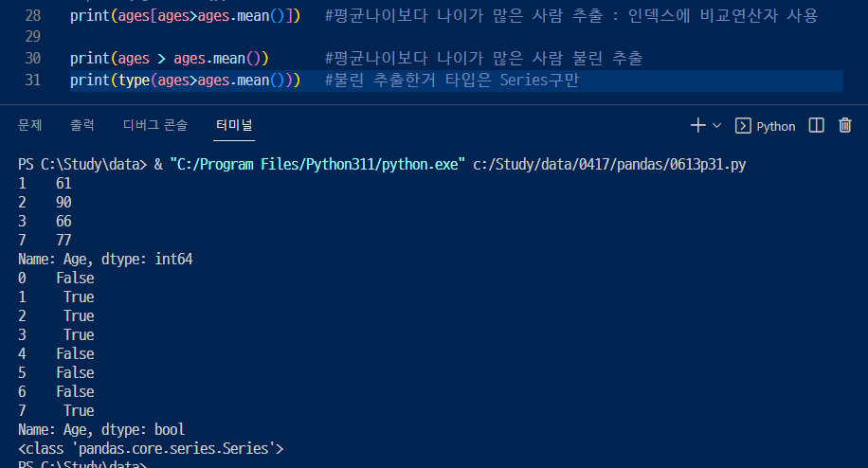Select the 터미널 (Terminal) tab
The height and width of the screenshot is (468, 868).
pos(234,125)
